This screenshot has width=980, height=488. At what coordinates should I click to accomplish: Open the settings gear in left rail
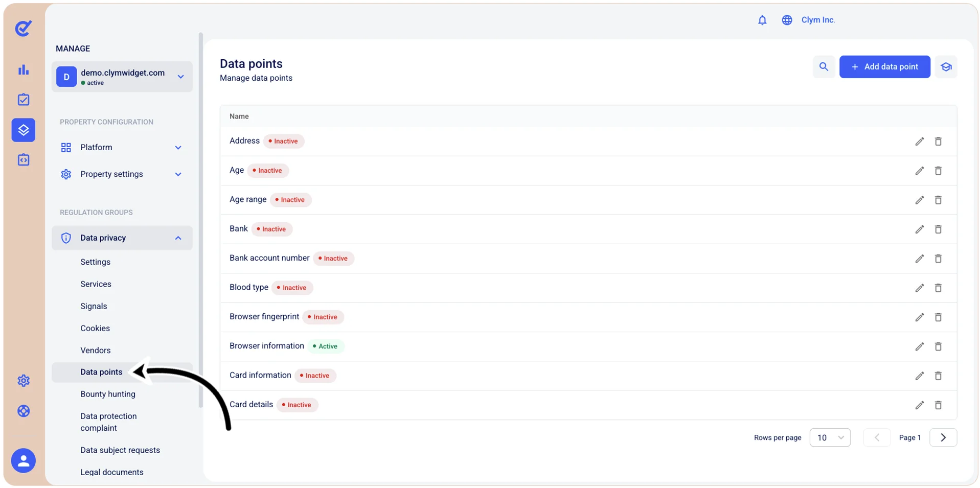(24, 381)
